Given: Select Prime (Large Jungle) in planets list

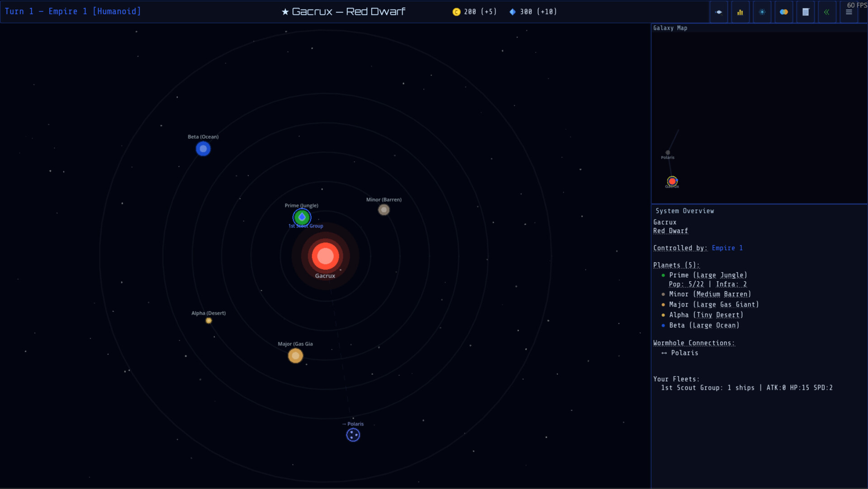Looking at the screenshot, I should [707, 275].
